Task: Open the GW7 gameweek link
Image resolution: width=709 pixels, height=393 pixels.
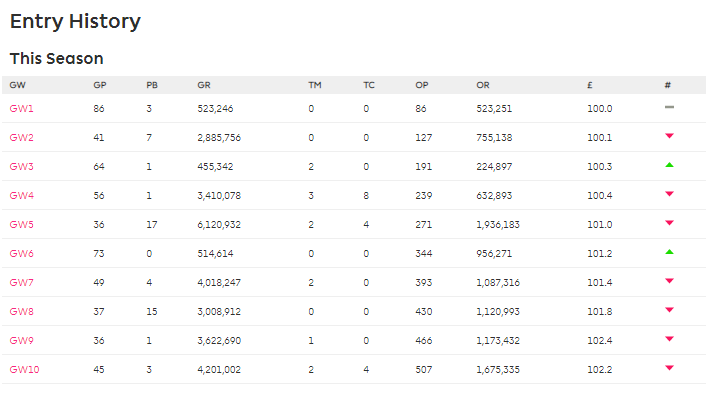Action: pos(21,282)
